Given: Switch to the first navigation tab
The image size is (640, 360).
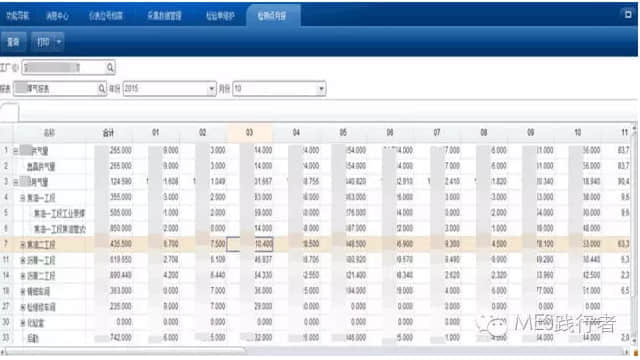Looking at the screenshot, I should 17,16.
